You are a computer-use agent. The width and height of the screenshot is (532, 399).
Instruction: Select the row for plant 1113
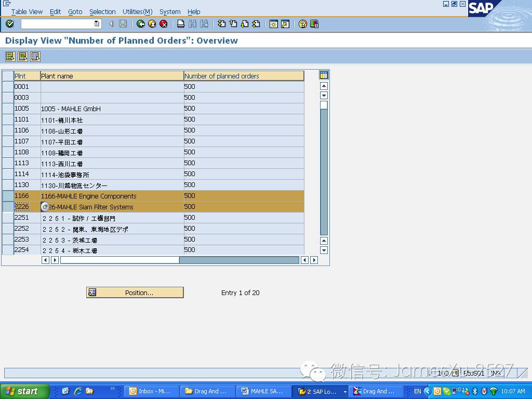(8, 163)
